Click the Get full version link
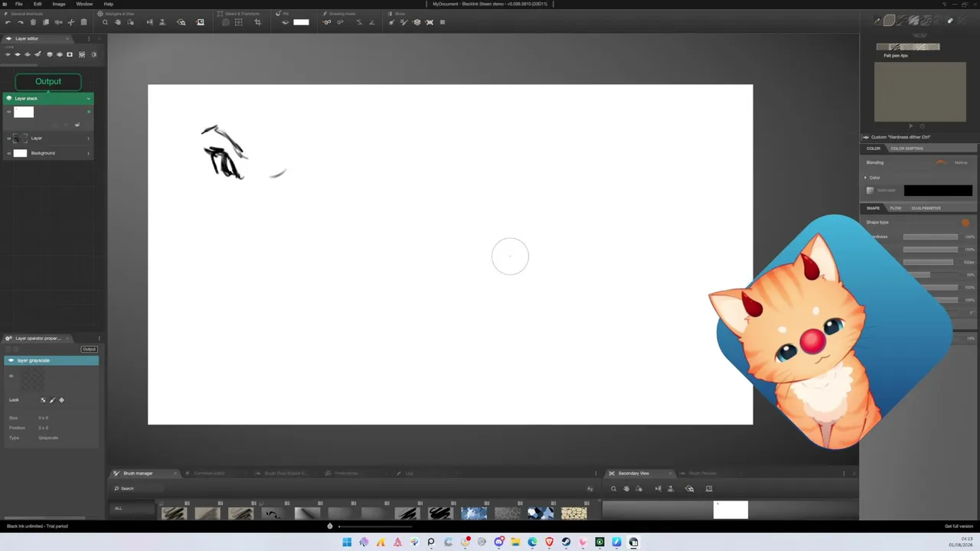Screen dimensions: 980x551 [959, 526]
